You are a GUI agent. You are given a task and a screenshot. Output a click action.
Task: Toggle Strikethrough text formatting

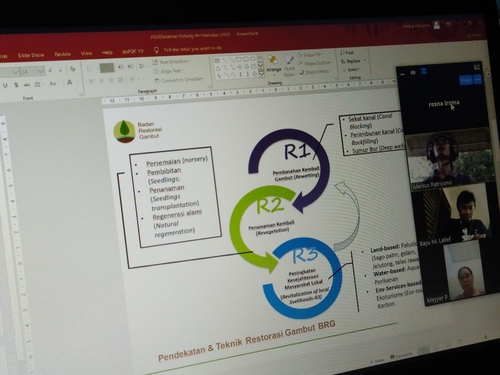point(27,85)
